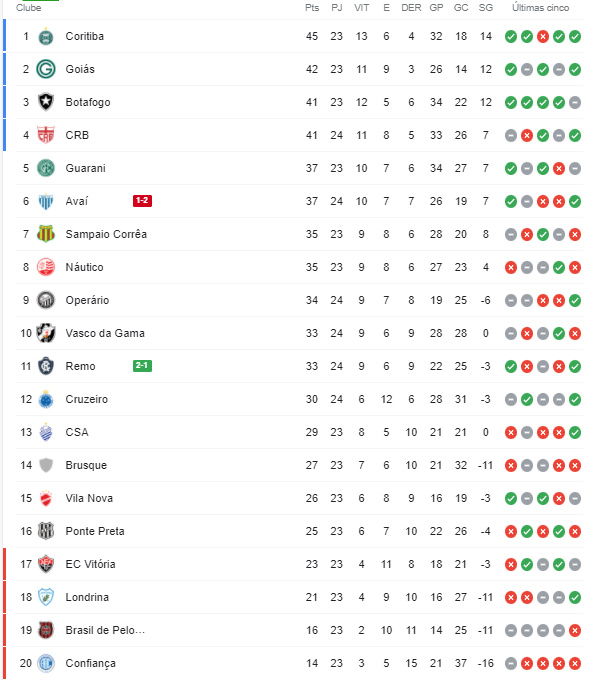Click Confiança's most recent loss icon
602x680 pixels.
click(575, 663)
